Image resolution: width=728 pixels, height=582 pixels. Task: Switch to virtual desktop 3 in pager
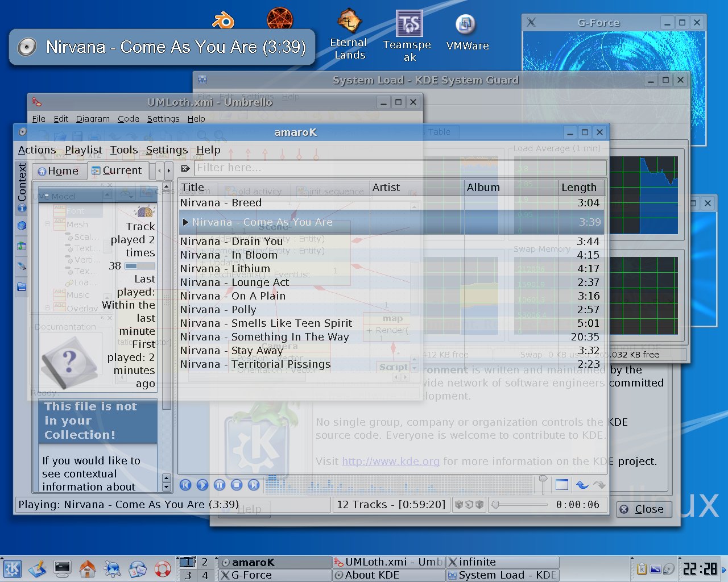[188, 575]
